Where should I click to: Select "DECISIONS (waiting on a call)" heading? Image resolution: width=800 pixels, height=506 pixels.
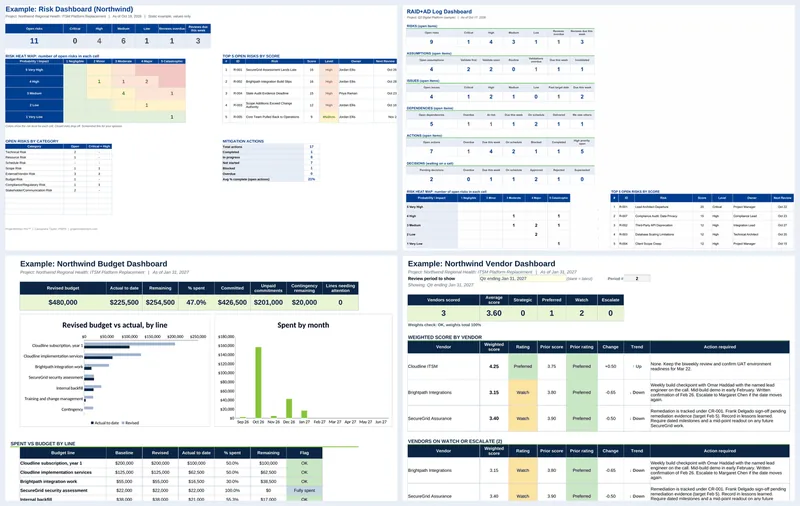tap(430, 164)
